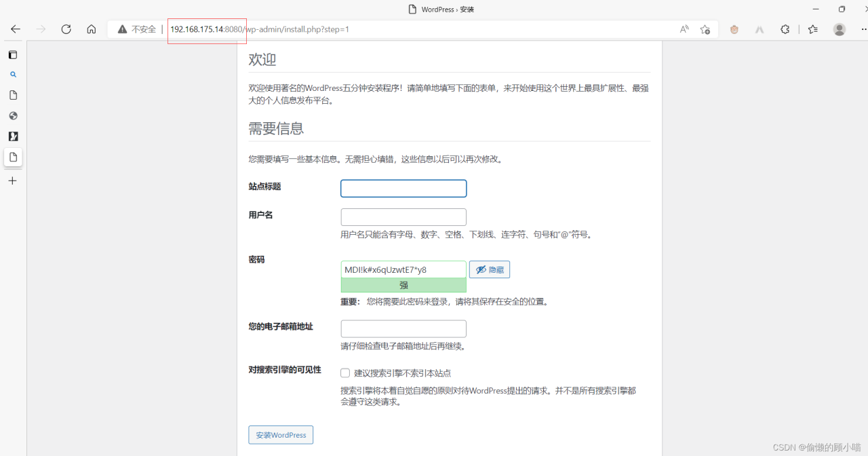
Task: Hide the password with the 隐藏 button
Action: click(489, 269)
